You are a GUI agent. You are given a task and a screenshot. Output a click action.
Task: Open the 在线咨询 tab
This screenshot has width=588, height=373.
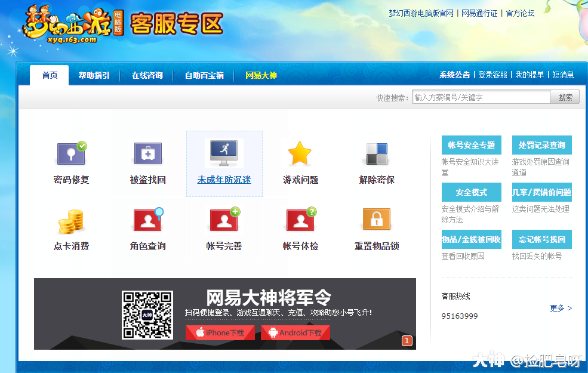147,75
